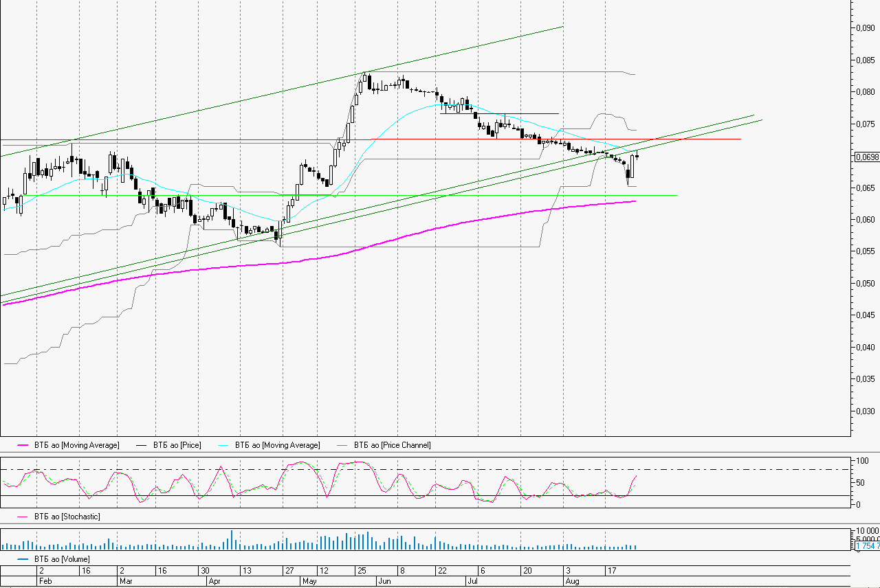Click the current price box 0,0698
Screen dimensions: 880x588
867,157
